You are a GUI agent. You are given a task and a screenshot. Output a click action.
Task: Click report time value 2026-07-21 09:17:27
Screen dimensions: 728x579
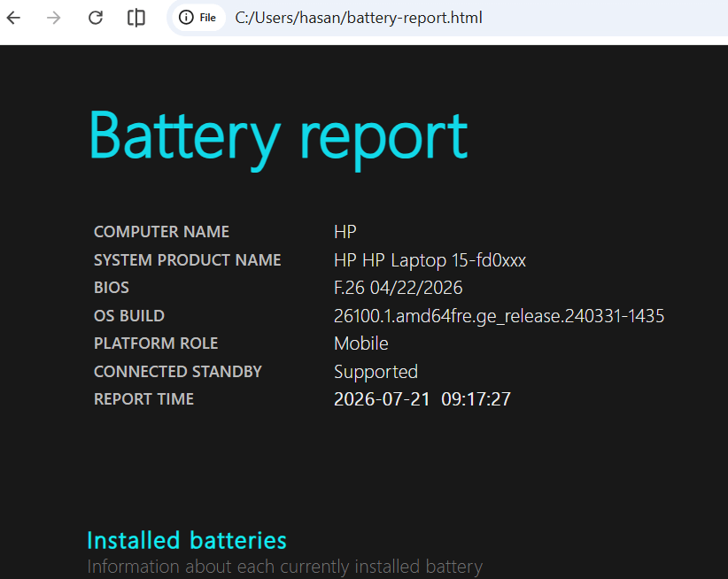[422, 399]
